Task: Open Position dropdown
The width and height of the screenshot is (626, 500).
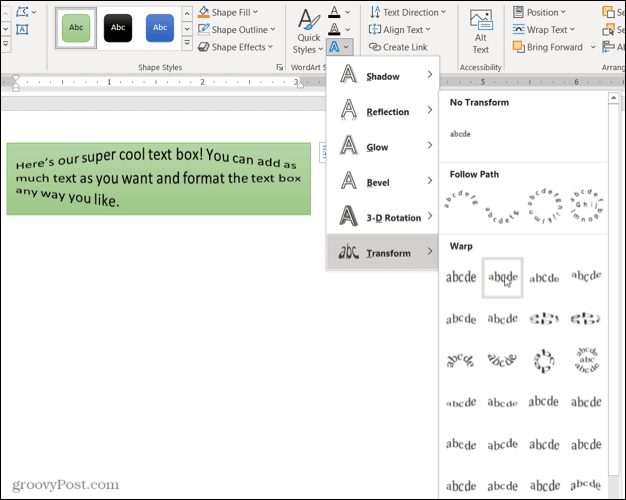Action: [539, 12]
